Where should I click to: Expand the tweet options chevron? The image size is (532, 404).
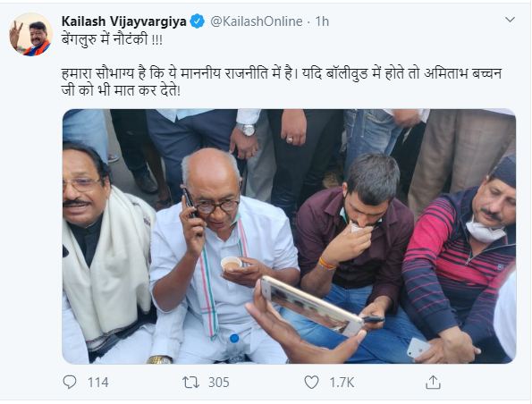coord(510,20)
